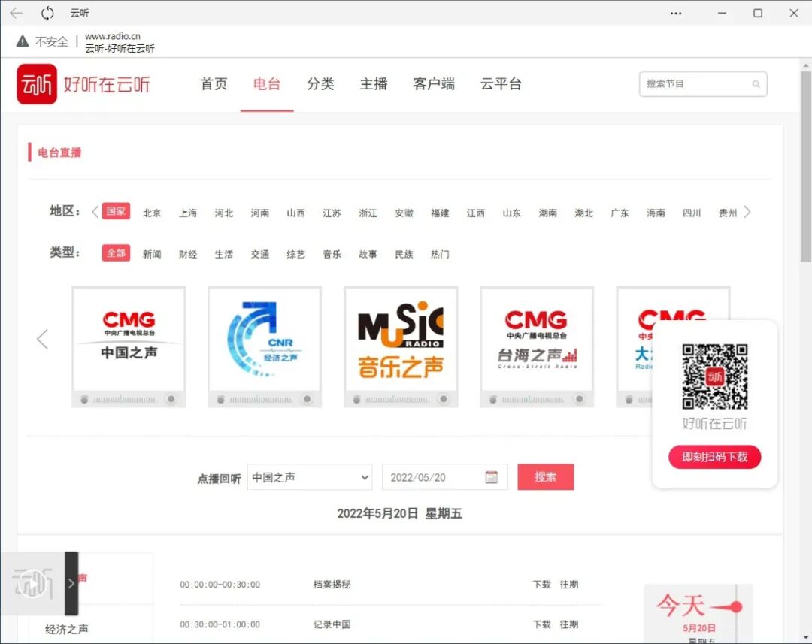This screenshot has height=644, width=812.
Task: Select the 四川 region filter
Action: coord(692,213)
